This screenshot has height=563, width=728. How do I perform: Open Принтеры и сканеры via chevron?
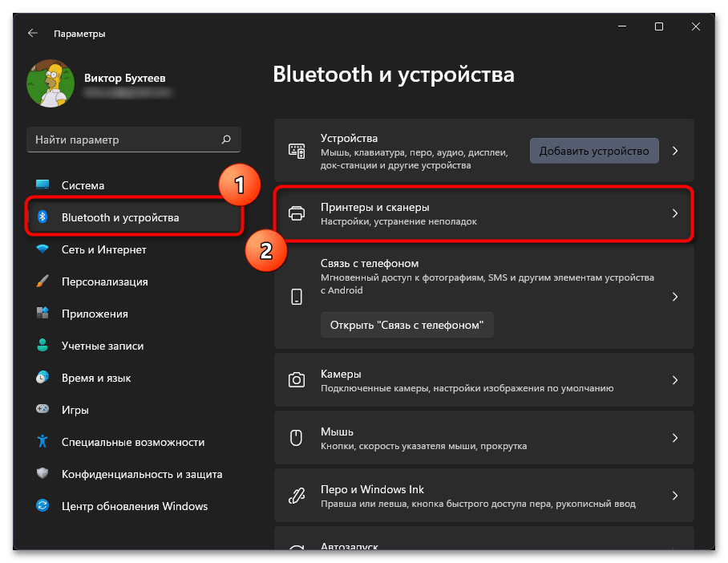pos(675,213)
